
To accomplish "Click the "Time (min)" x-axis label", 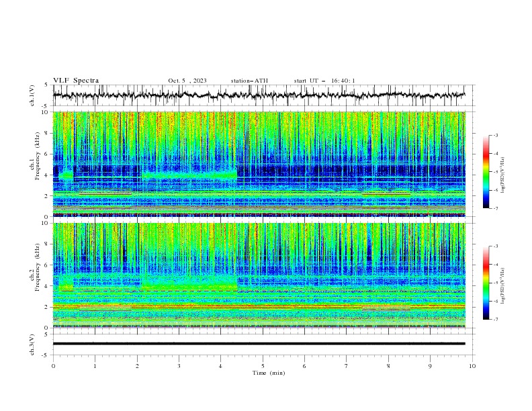I will click(x=269, y=373).
